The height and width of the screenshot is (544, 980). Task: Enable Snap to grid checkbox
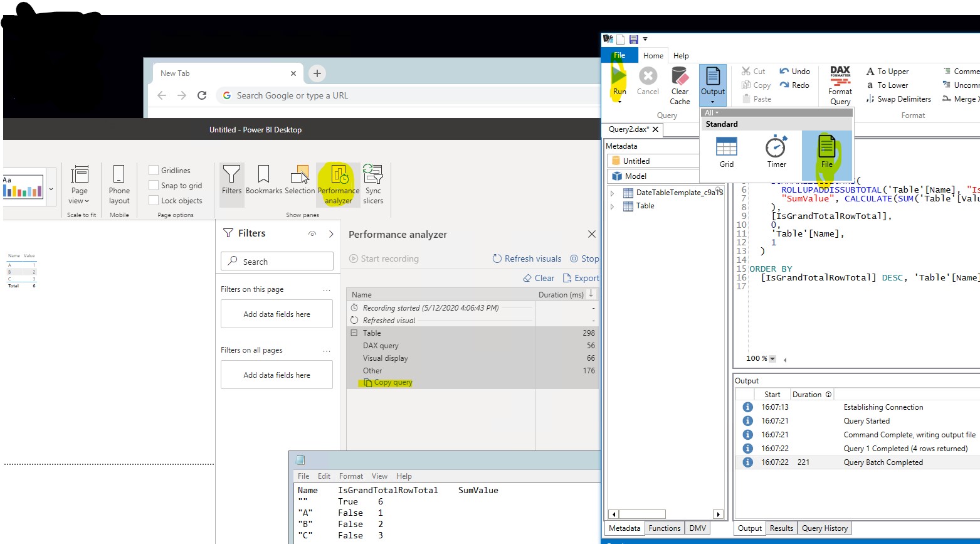pos(154,185)
